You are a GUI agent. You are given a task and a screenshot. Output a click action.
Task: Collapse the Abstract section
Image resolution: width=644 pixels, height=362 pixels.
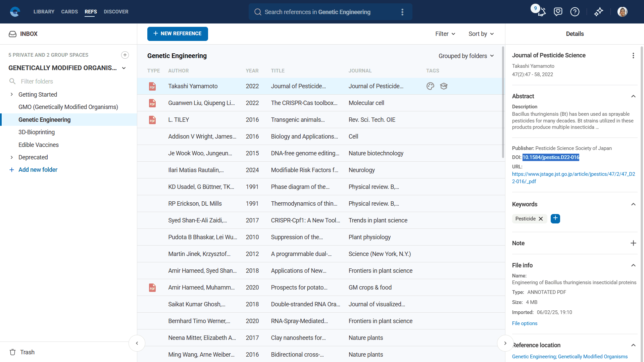633,96
